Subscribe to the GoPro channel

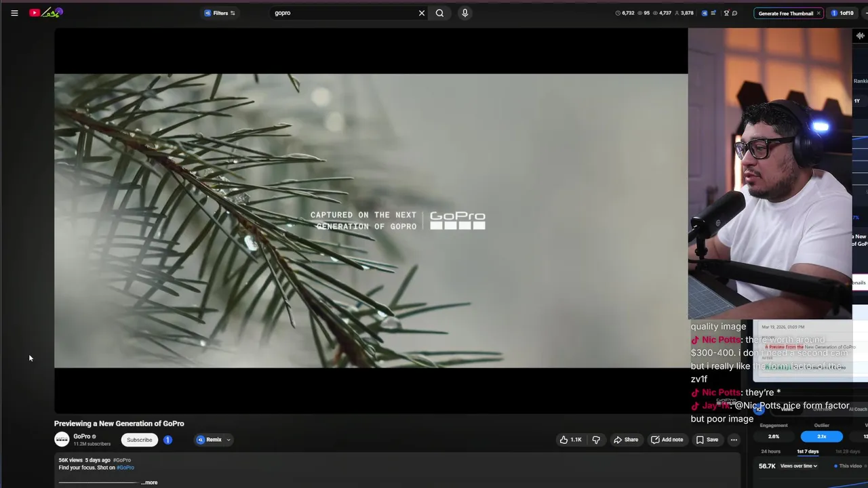click(x=140, y=440)
